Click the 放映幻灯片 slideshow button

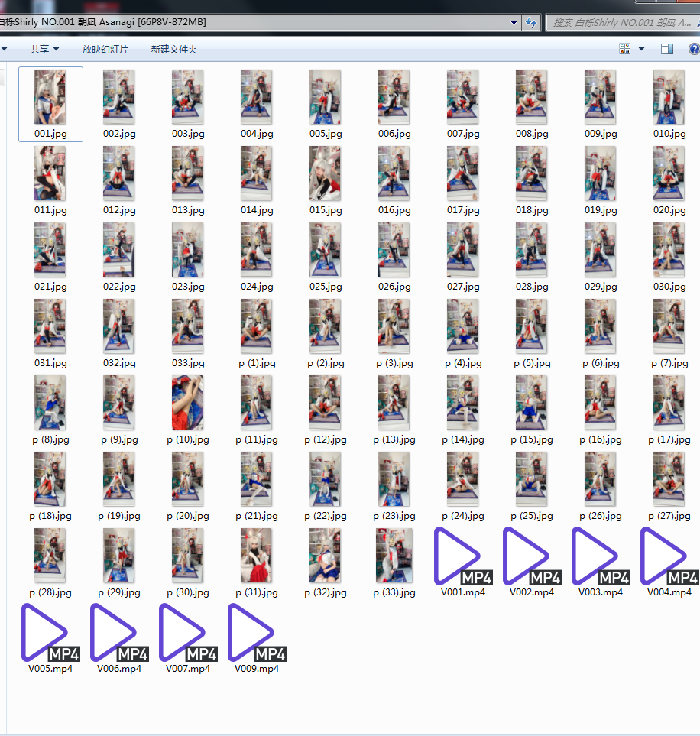click(105, 49)
